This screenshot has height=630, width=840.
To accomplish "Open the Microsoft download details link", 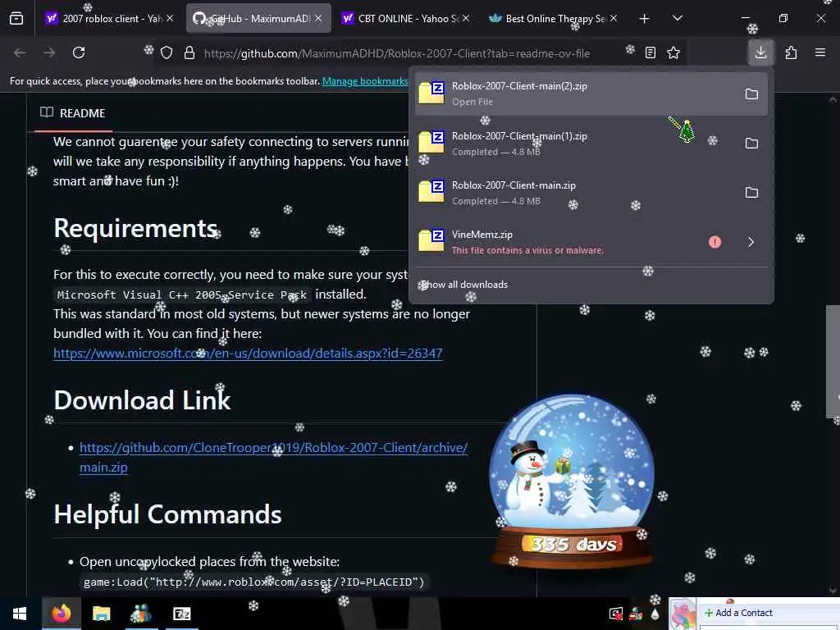I will pos(248,353).
